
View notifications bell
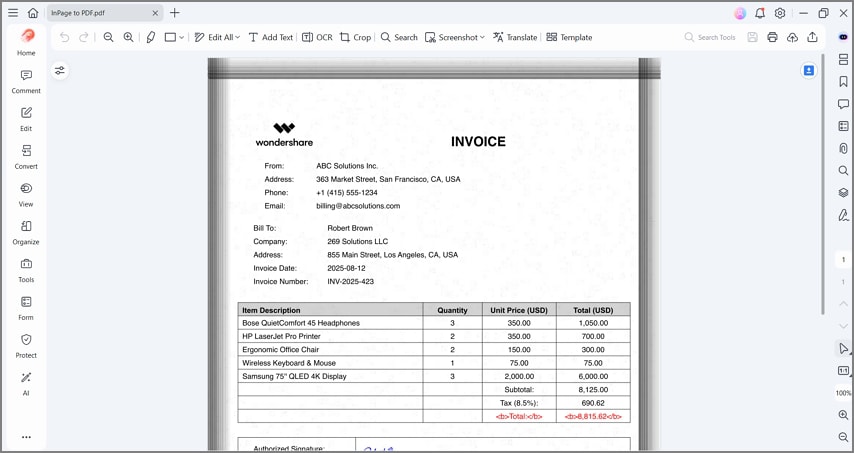pos(760,13)
